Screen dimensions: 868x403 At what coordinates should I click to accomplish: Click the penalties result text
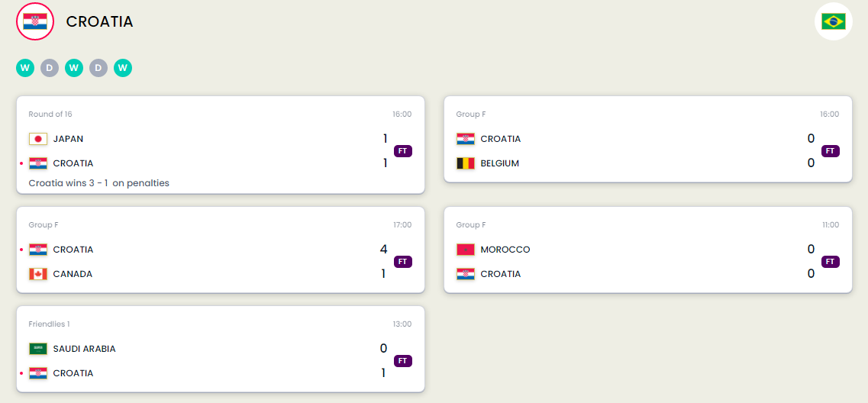click(99, 182)
